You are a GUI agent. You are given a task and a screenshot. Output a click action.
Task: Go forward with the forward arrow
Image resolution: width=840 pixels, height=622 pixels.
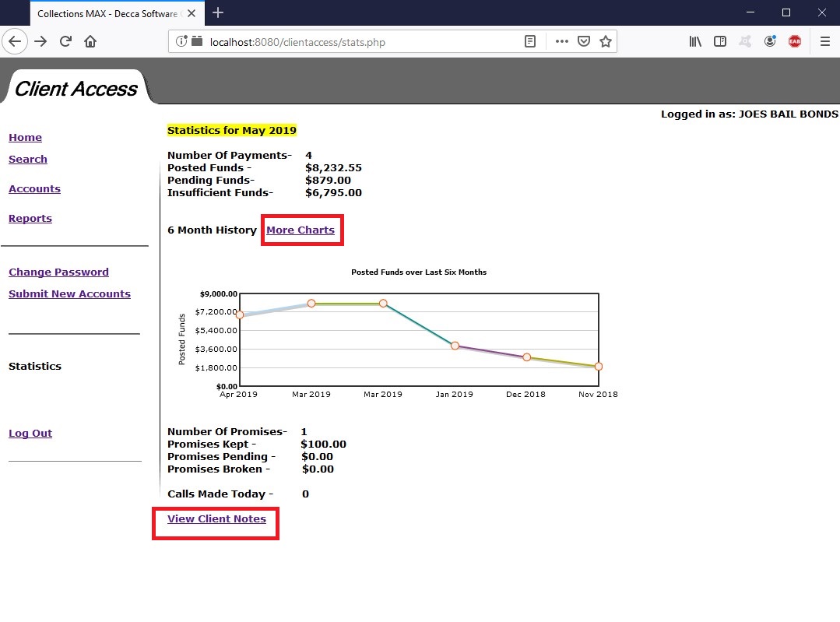pyautogui.click(x=40, y=41)
